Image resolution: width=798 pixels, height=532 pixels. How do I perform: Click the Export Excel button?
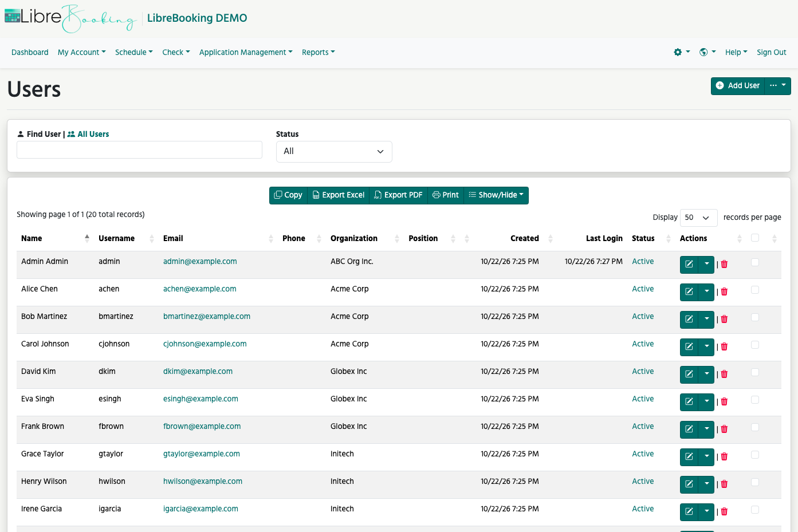click(x=339, y=195)
